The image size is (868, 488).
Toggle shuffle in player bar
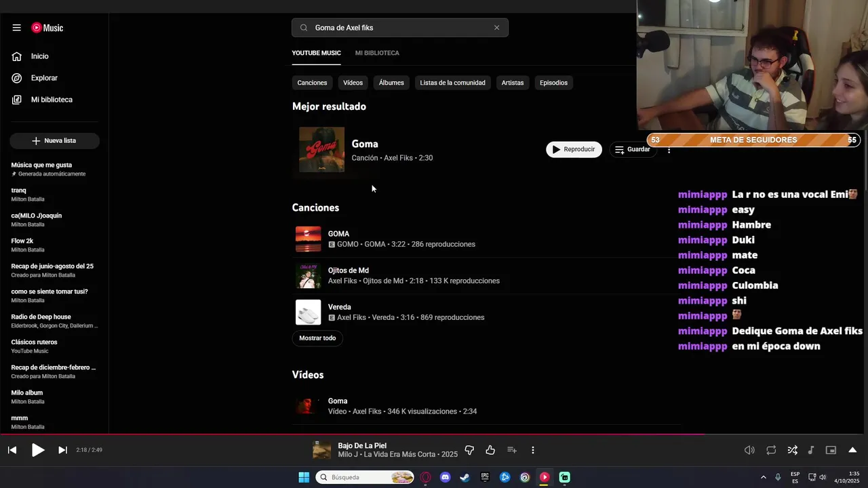(x=792, y=450)
